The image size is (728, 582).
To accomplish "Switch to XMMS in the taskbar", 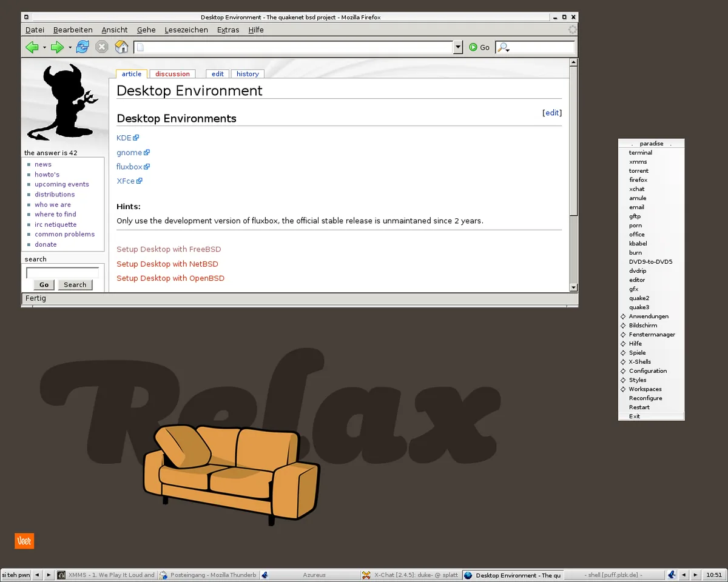I will click(106, 575).
